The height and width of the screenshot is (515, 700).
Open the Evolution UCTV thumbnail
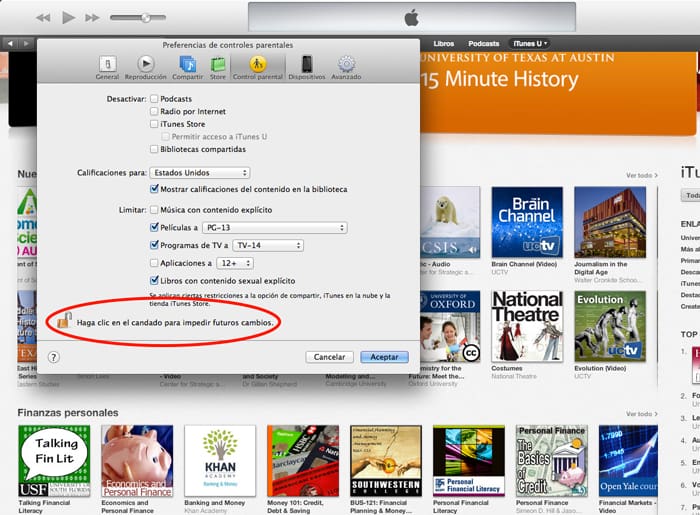pos(610,326)
